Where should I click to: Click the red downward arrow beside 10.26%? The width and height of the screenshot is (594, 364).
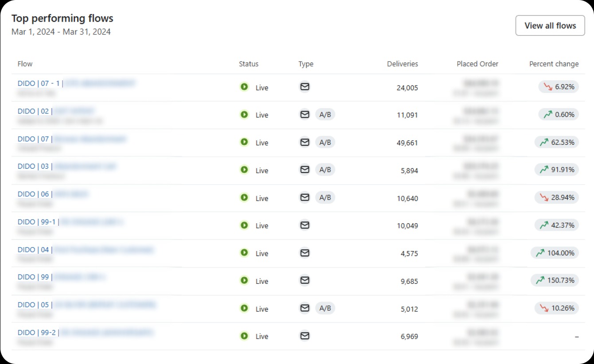(x=544, y=308)
